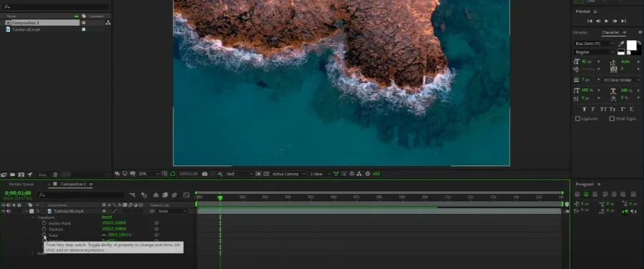Toggle the Motion Blur icon in timeline
The height and width of the screenshot is (269, 644).
click(175, 195)
